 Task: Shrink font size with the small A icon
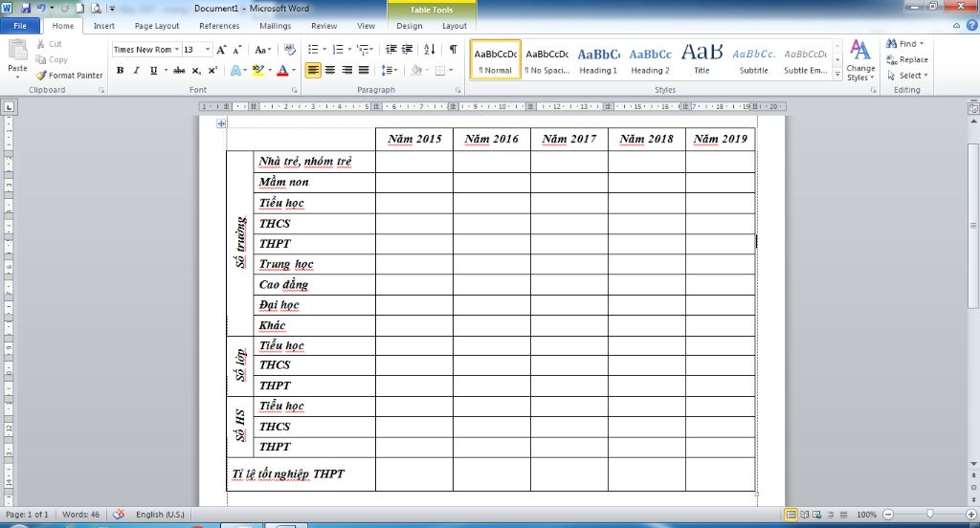pos(237,50)
